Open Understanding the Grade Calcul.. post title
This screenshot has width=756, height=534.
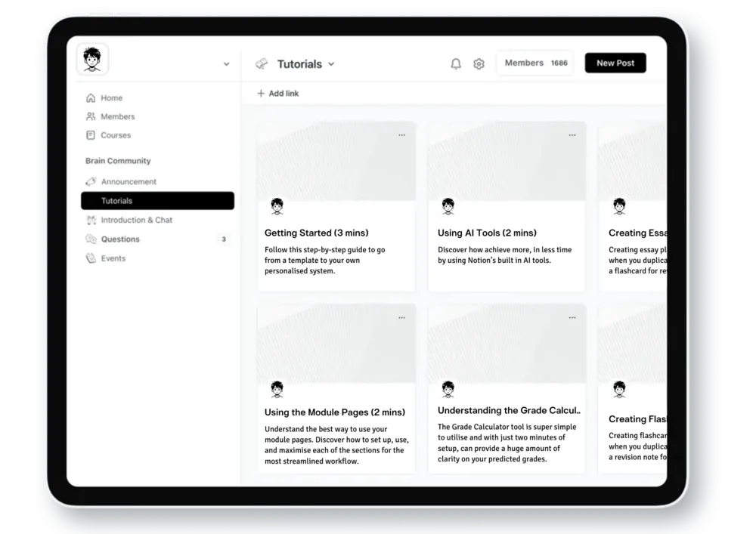tap(509, 410)
